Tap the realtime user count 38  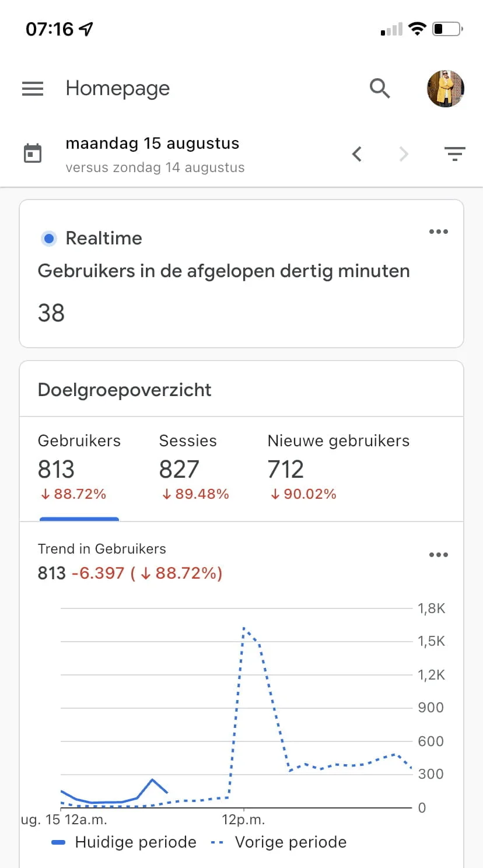tap(51, 313)
